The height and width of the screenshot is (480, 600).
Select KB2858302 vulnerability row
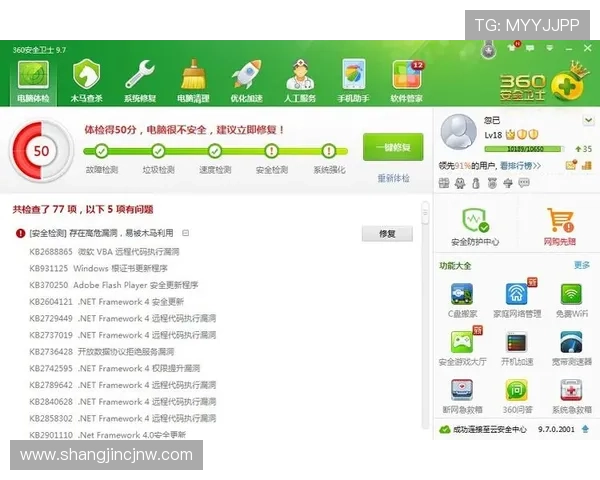(122, 418)
